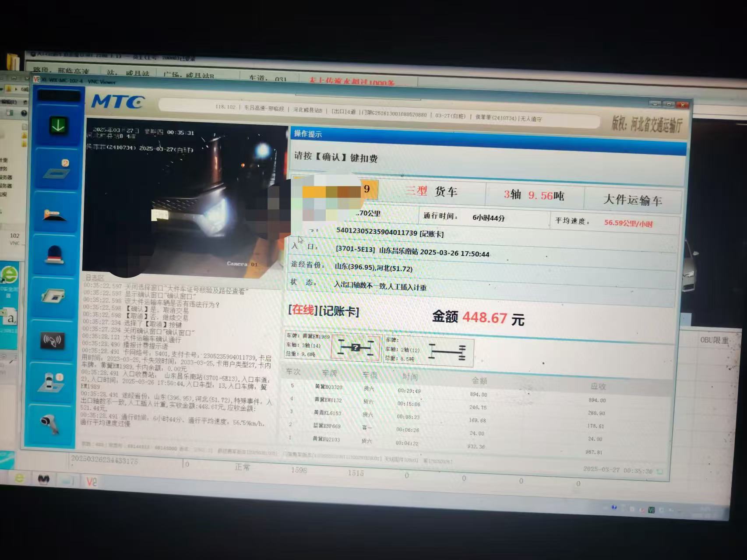Click the 时间 column header
The width and height of the screenshot is (747, 560).
coord(410,377)
